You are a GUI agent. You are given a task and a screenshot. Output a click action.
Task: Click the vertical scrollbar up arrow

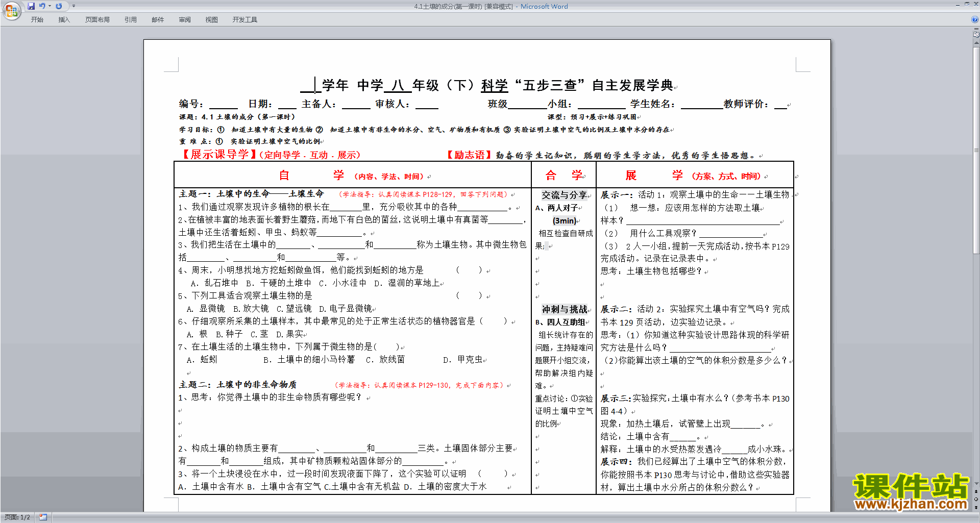point(976,44)
